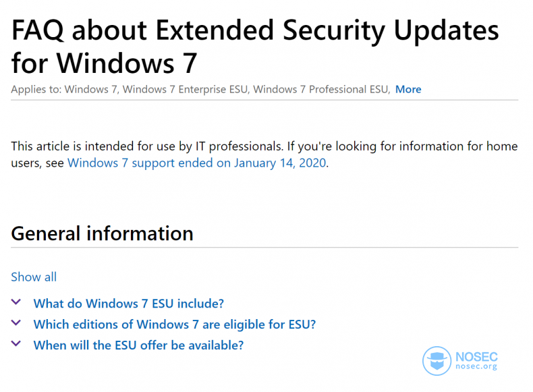Click the for Windows 7 title line
This screenshot has width=533, height=392.
104,63
